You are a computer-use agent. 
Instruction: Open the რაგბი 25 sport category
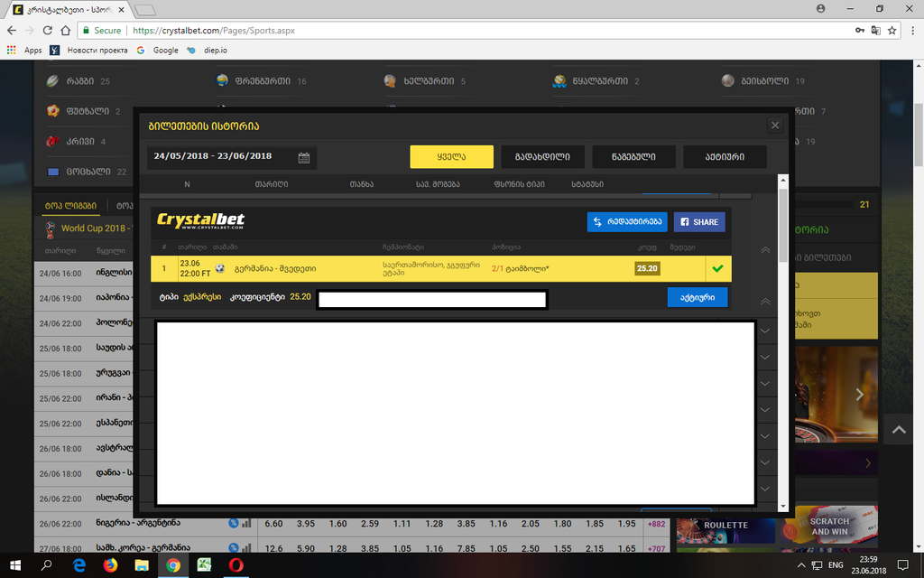pyautogui.click(x=79, y=80)
